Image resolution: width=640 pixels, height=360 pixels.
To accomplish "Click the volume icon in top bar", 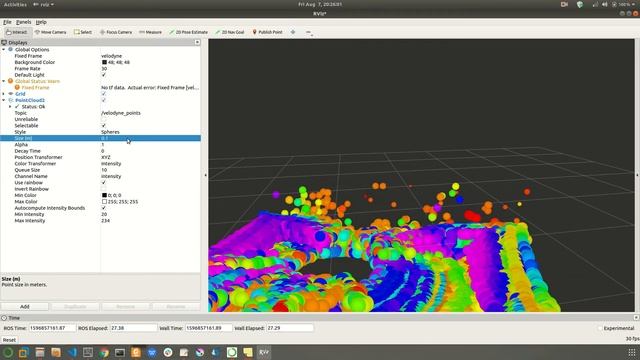I will coord(604,4).
